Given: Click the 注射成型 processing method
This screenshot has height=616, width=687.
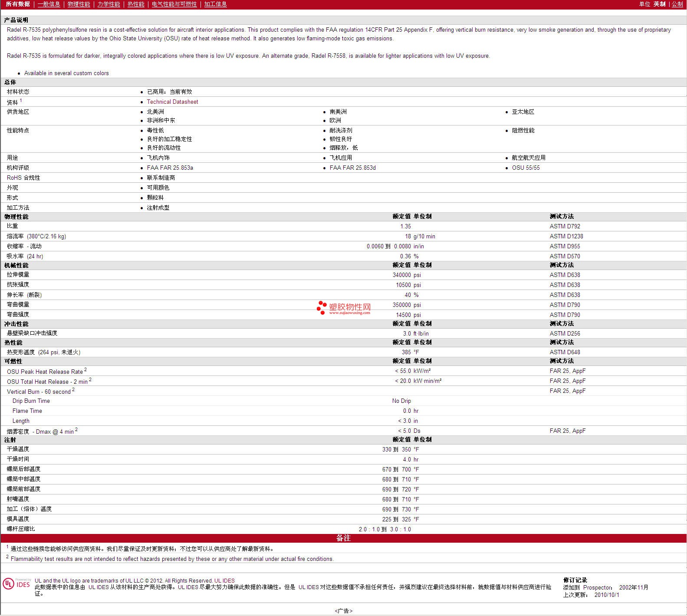Looking at the screenshot, I should pos(158,208).
